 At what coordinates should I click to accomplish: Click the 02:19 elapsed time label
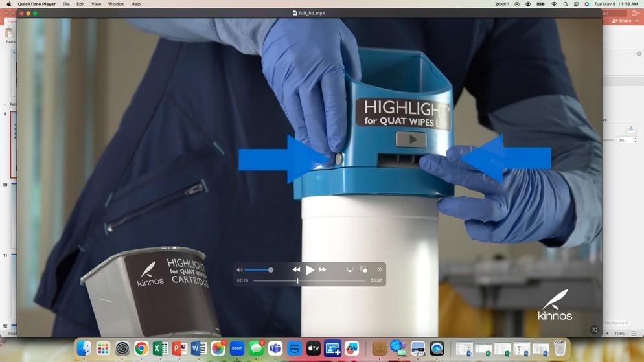[x=242, y=281]
